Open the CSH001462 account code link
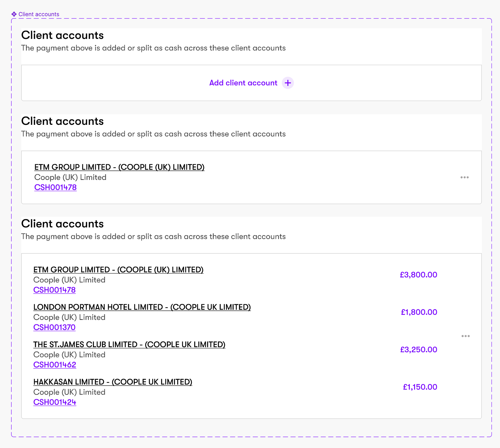The height and width of the screenshot is (448, 500). 55,365
